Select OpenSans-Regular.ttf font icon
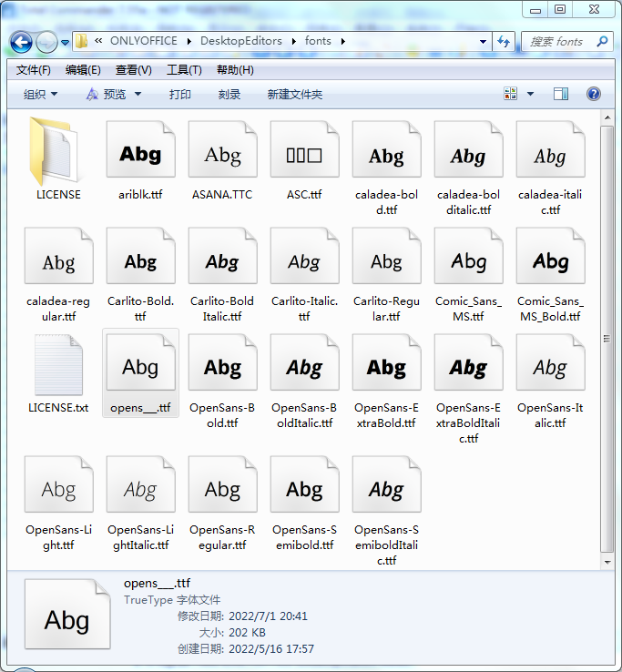The image size is (622, 672). (222, 484)
